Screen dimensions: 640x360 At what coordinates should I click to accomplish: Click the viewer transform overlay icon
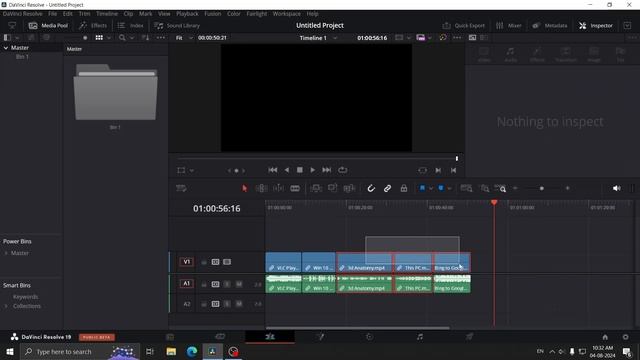(x=181, y=170)
